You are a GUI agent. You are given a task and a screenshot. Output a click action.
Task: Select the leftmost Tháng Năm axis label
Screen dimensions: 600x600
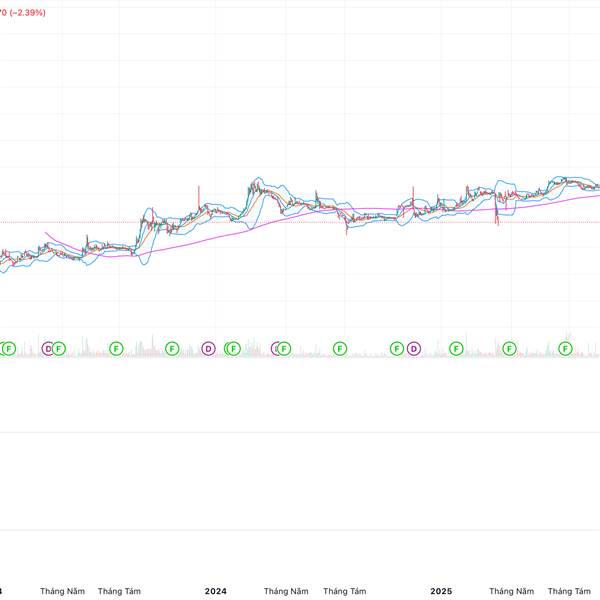pos(62,591)
